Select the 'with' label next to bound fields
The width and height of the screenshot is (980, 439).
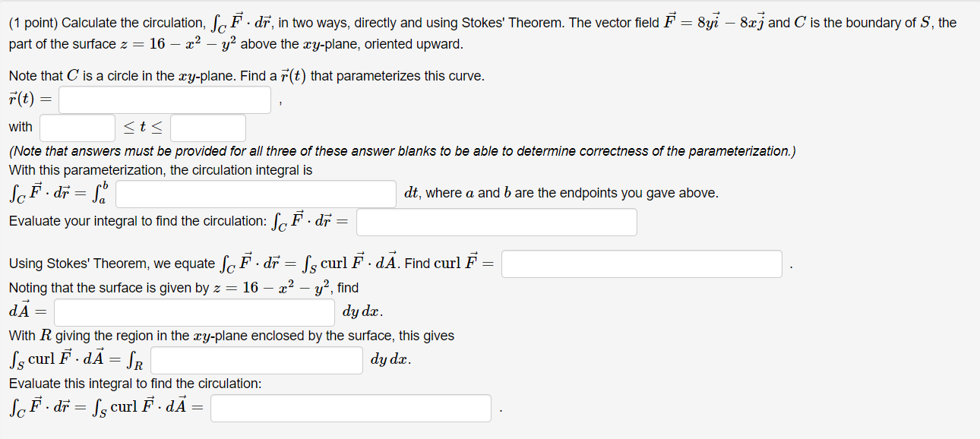click(x=21, y=127)
